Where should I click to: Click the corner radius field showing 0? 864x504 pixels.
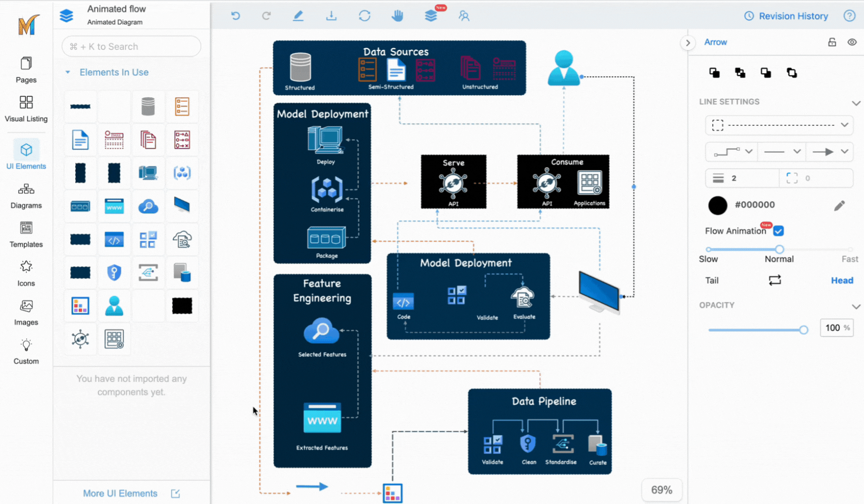(x=816, y=178)
